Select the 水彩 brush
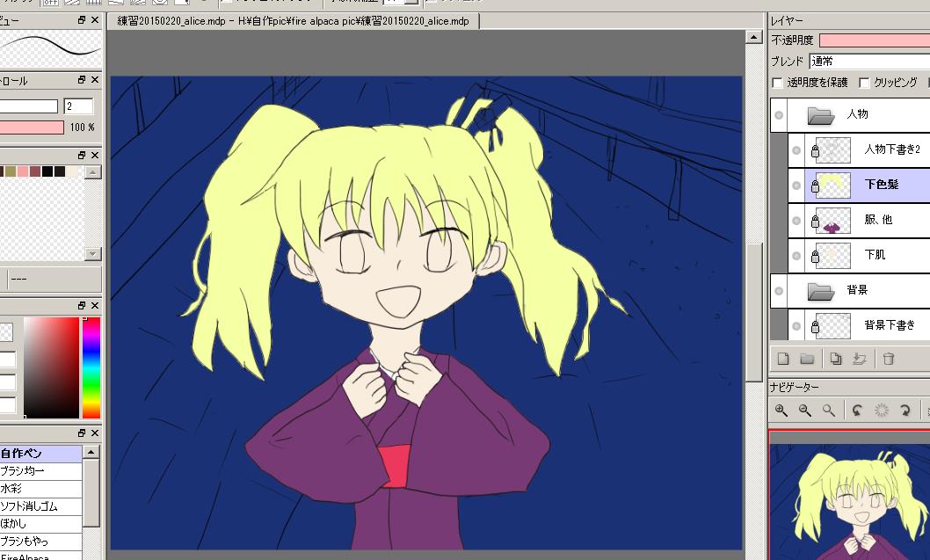The height and width of the screenshot is (560, 930). point(41,489)
